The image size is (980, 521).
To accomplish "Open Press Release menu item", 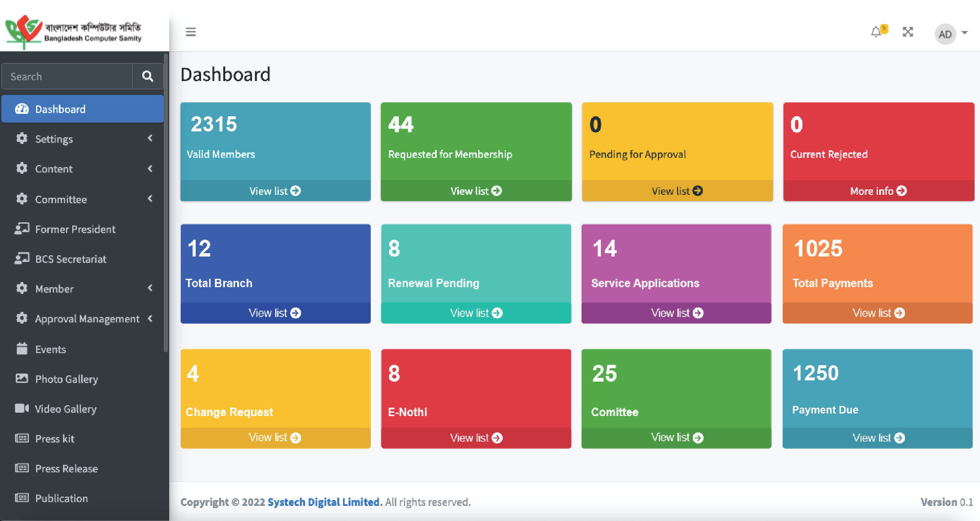I will [x=66, y=469].
